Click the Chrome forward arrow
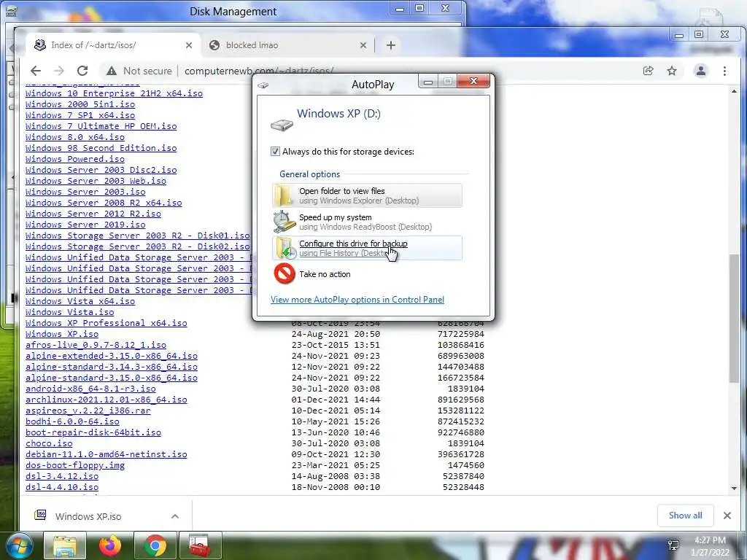The width and height of the screenshot is (747, 560). (x=58, y=71)
